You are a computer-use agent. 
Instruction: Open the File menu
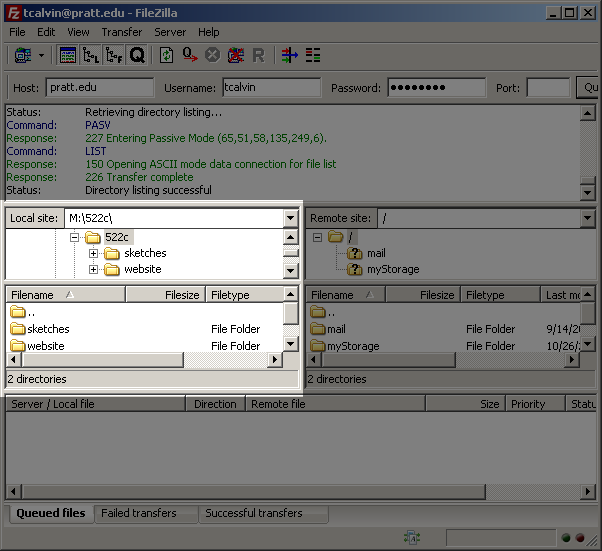[x=17, y=32]
